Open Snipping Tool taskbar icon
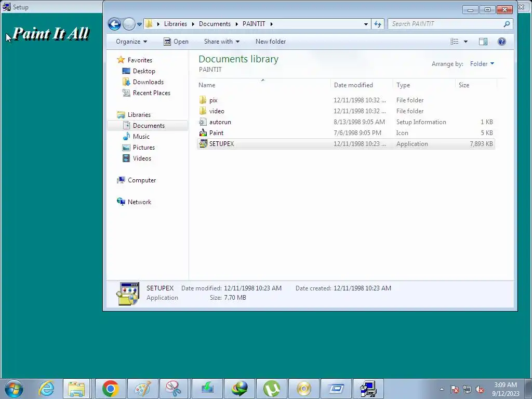 [x=175, y=389]
